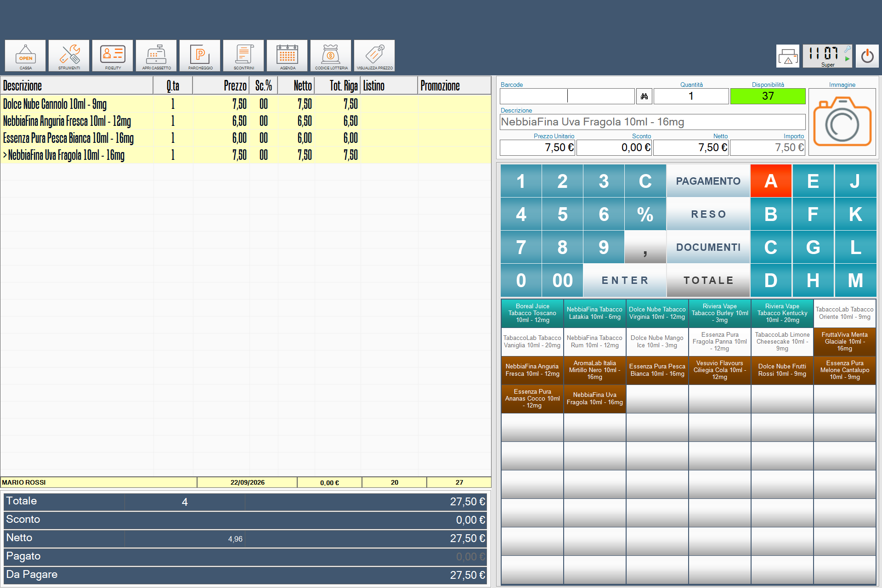This screenshot has width=882, height=588.
Task: Select row Essenza Pura Pesca Bianca
Action: point(246,138)
